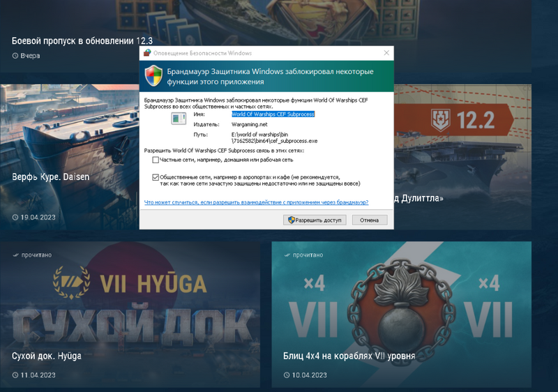Click the 19.04.2023 date text
Image resolution: width=558 pixels, height=392 pixels.
pyautogui.click(x=38, y=218)
